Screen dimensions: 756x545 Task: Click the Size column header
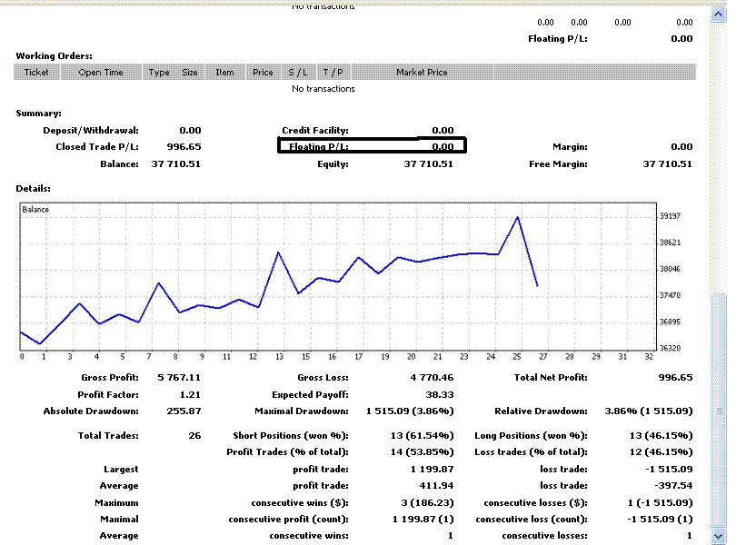189,73
